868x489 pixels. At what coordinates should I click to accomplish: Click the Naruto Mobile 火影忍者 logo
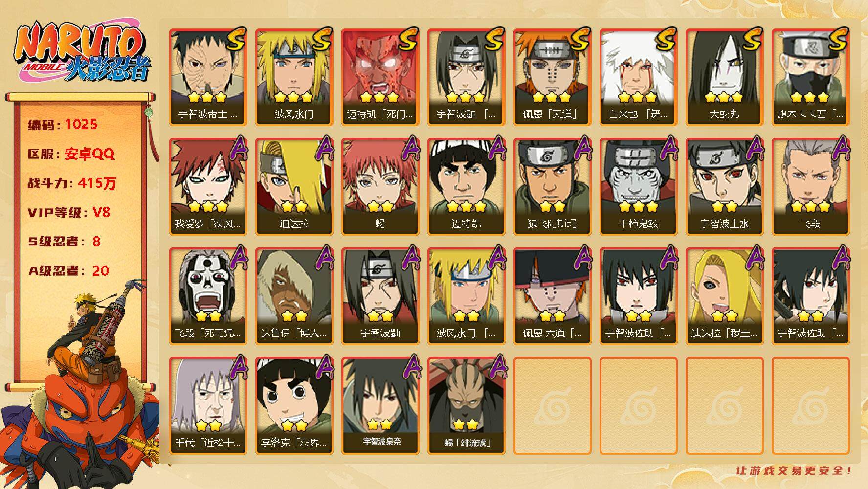80,53
